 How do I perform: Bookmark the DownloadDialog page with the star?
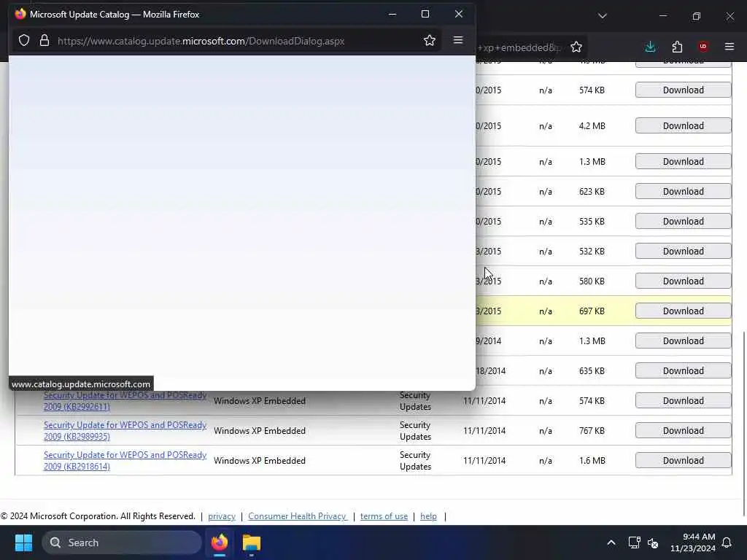(429, 41)
